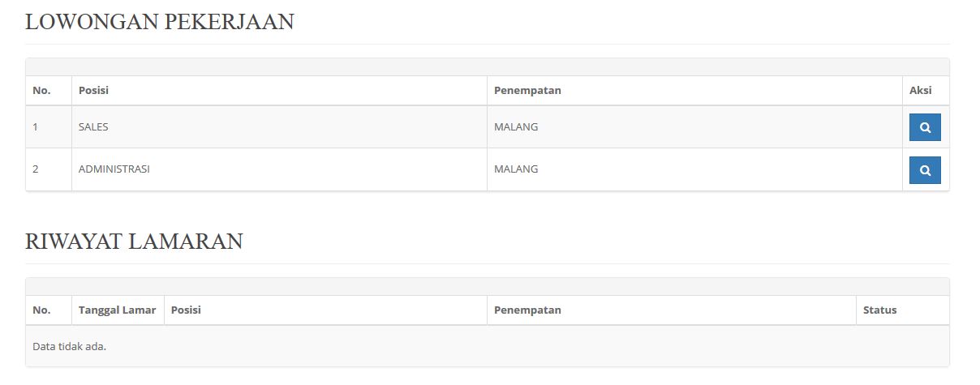The image size is (980, 385).
Task: Select the SALES position cell
Action: pos(93,127)
